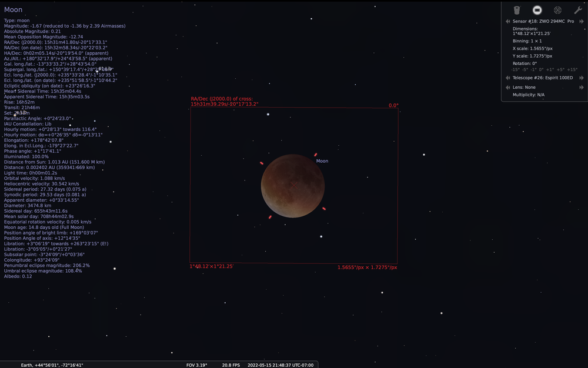
Task: Rotate sensor by -15° button
Action: tap(515, 70)
